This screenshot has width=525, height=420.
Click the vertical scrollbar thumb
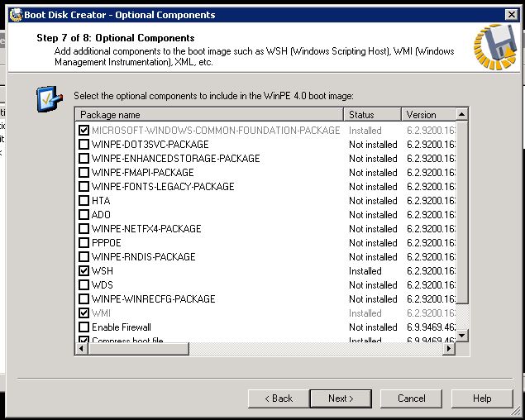(x=461, y=212)
